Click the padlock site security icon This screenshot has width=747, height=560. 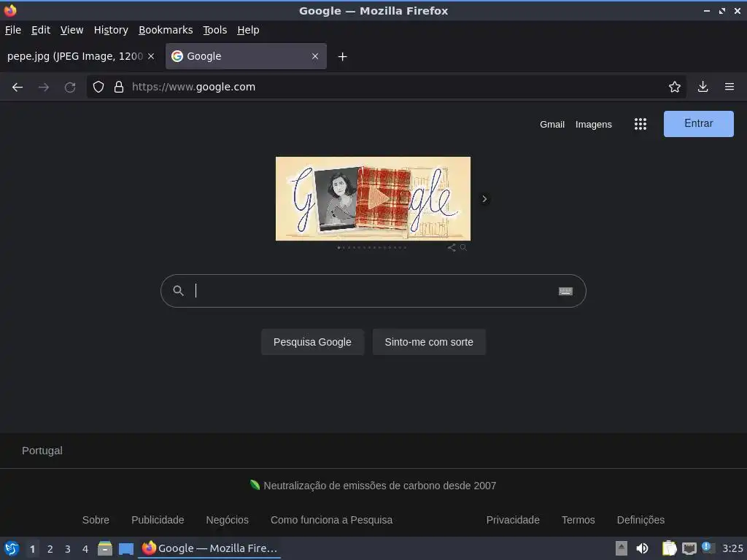pos(119,87)
